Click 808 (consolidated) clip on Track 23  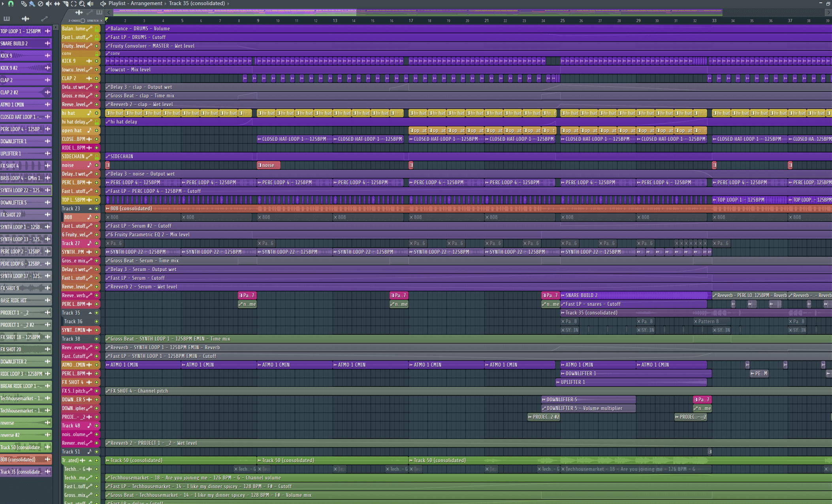point(468,209)
